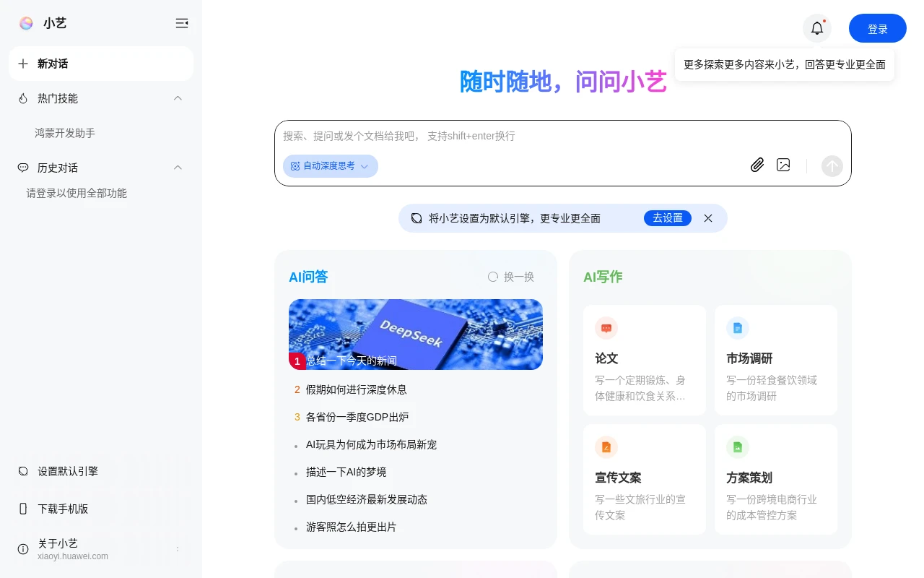924x578 pixels.
Task: Click the sidebar collapse icon
Action: click(182, 22)
